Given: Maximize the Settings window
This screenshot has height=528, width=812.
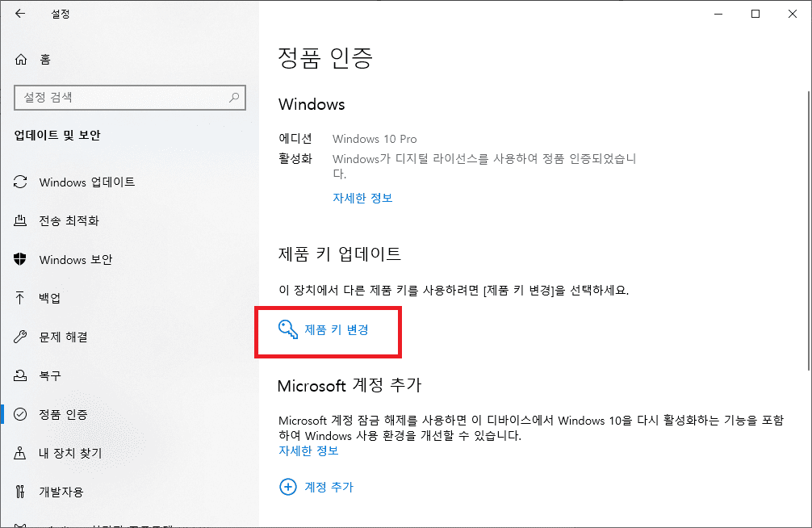Looking at the screenshot, I should pos(755,14).
